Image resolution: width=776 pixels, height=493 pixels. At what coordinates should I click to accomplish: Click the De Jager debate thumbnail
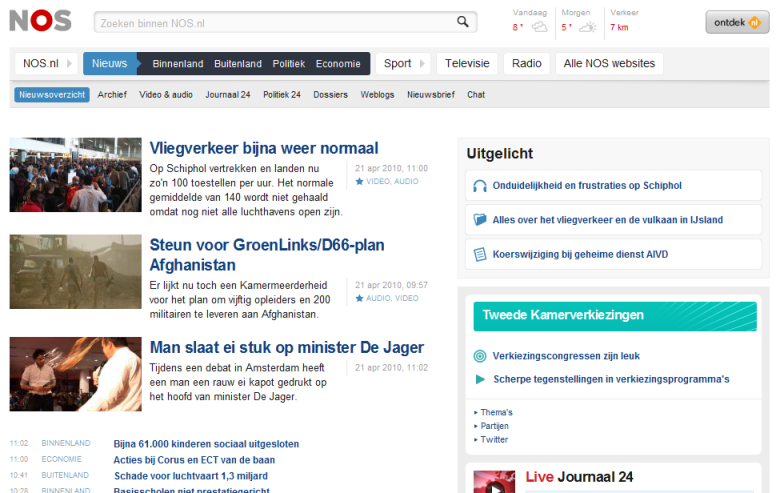(x=75, y=374)
